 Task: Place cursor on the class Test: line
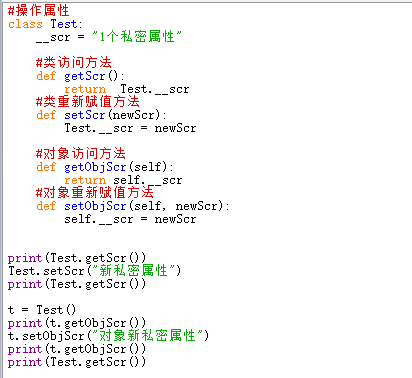(x=45, y=24)
